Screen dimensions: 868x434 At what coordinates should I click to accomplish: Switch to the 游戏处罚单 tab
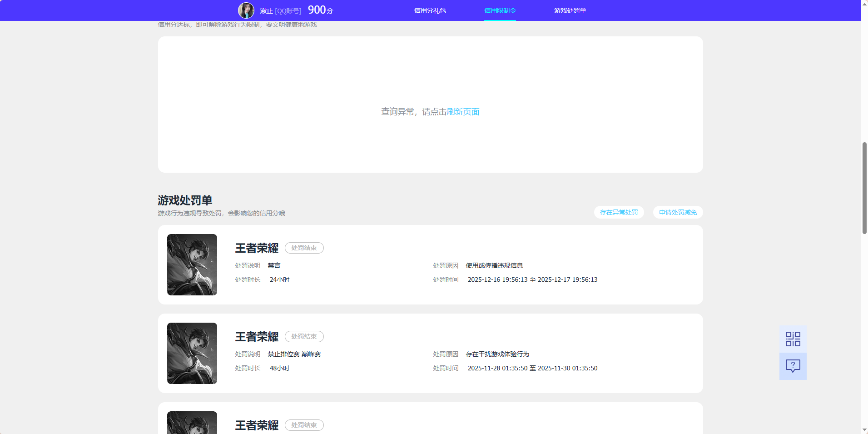click(x=570, y=10)
